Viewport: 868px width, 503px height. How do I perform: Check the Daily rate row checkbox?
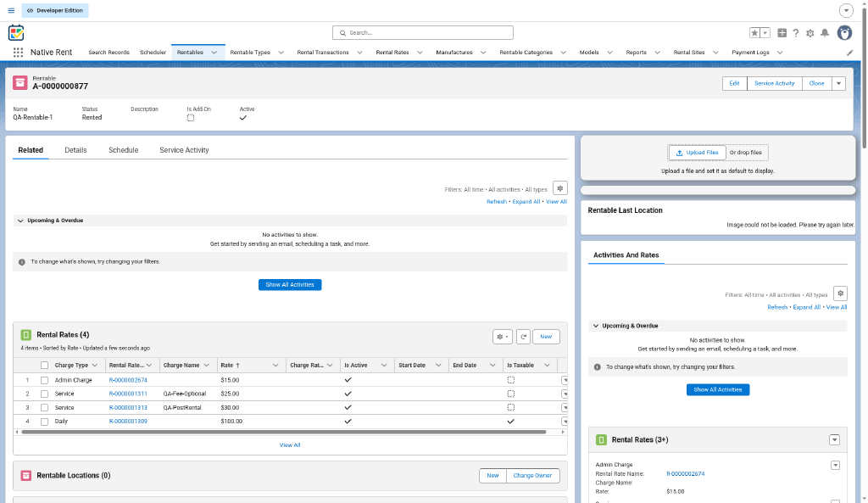pos(44,422)
